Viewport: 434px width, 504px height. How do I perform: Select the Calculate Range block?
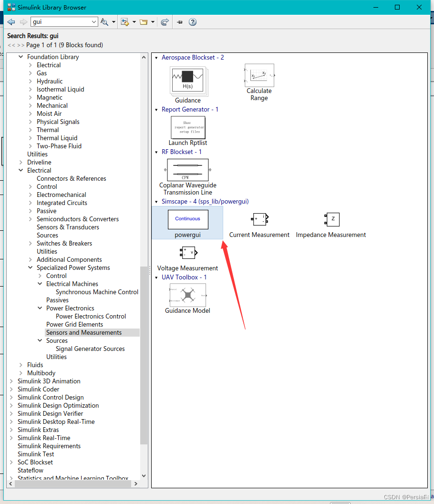tap(259, 75)
